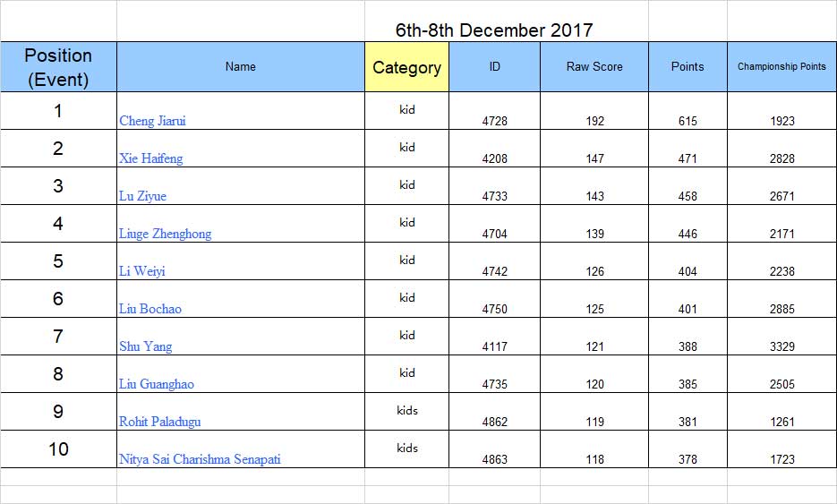Viewport: 837px width, 504px height.
Task: Click the Lu Ziyue link
Action: 142,196
